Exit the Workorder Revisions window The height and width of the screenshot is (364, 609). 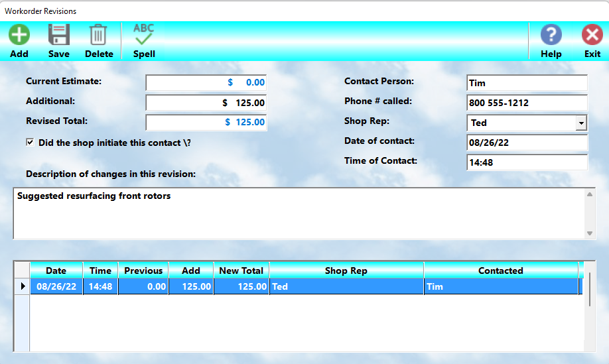point(592,35)
